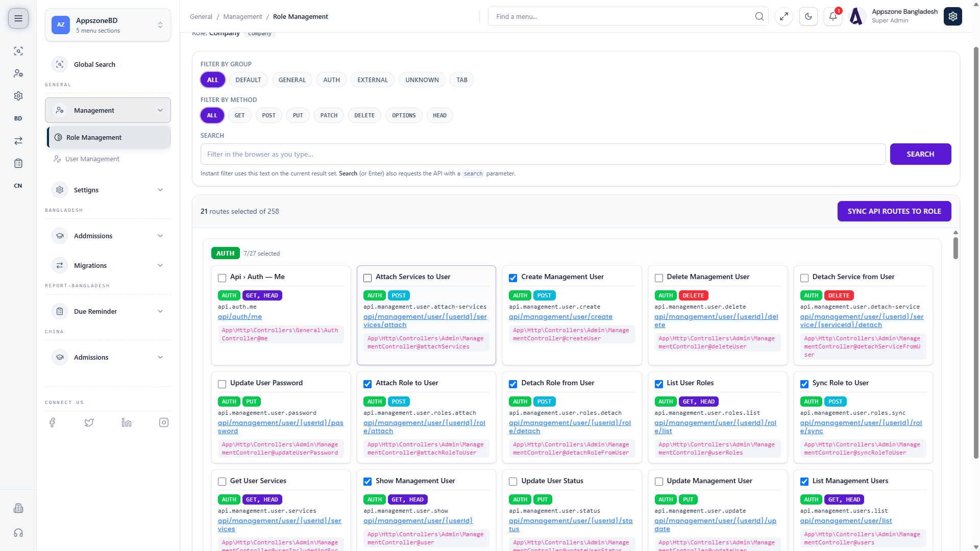Check the Delete Management User checkbox
The height and width of the screenshot is (551, 980).
coord(659,278)
